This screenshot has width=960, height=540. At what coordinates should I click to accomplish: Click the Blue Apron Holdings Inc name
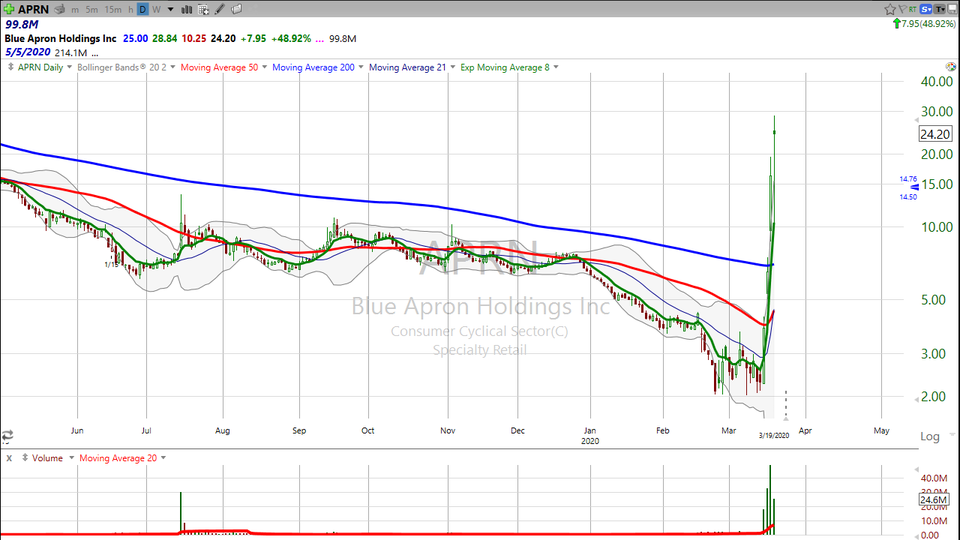[x=61, y=39]
